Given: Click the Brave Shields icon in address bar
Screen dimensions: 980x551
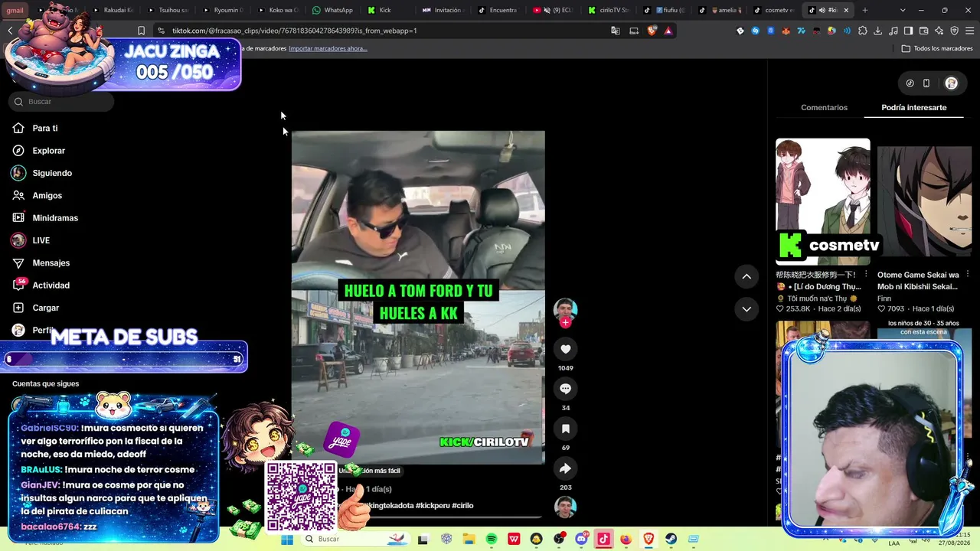Looking at the screenshot, I should (652, 31).
